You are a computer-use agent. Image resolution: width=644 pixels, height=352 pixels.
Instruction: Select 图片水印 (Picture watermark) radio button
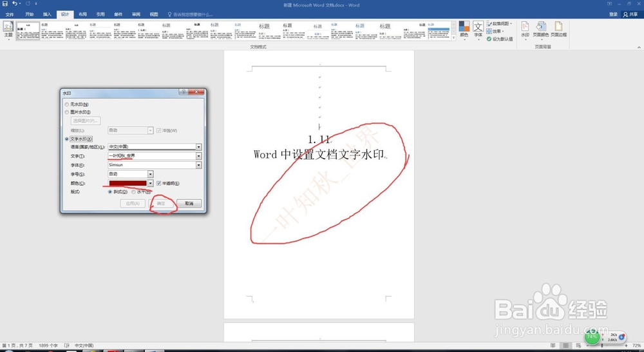pos(66,112)
